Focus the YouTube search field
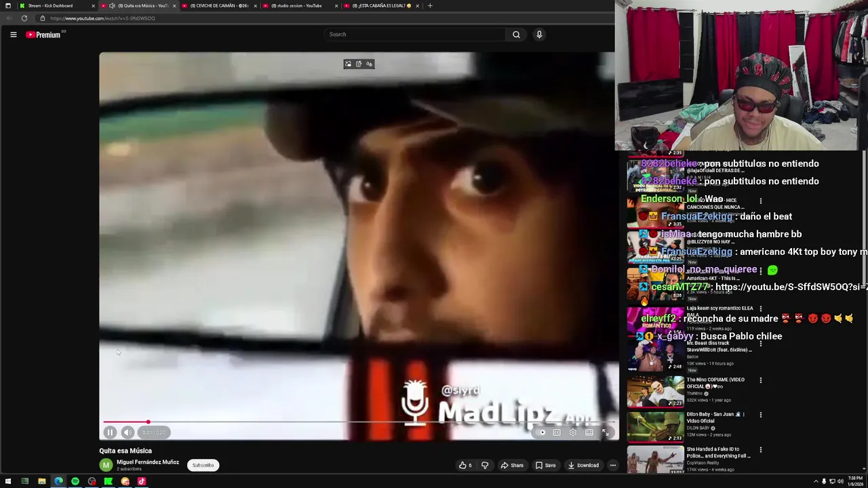The height and width of the screenshot is (488, 868). 415,35
